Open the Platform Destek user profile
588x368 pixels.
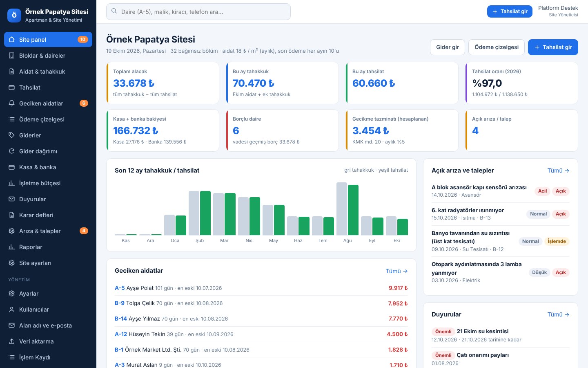click(x=558, y=11)
